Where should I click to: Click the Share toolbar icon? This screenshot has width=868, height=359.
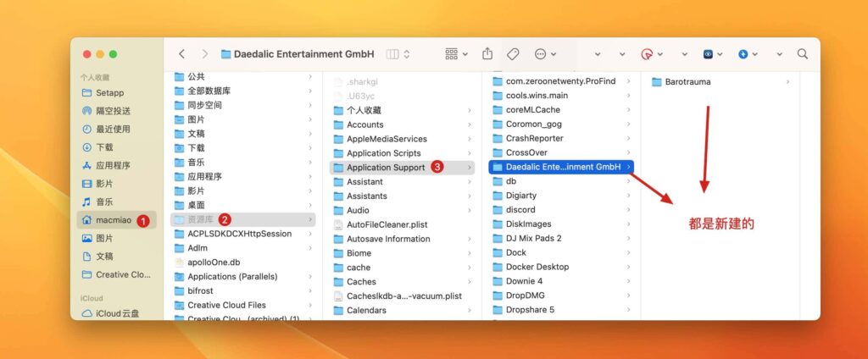(x=487, y=53)
